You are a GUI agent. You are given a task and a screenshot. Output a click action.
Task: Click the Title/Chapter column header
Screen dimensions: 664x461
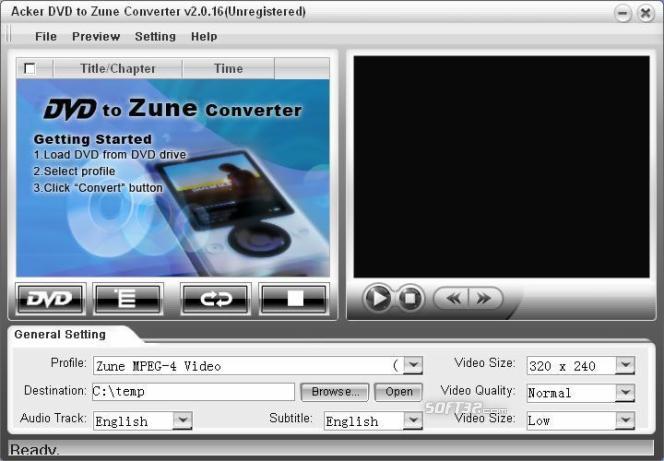pyautogui.click(x=118, y=69)
